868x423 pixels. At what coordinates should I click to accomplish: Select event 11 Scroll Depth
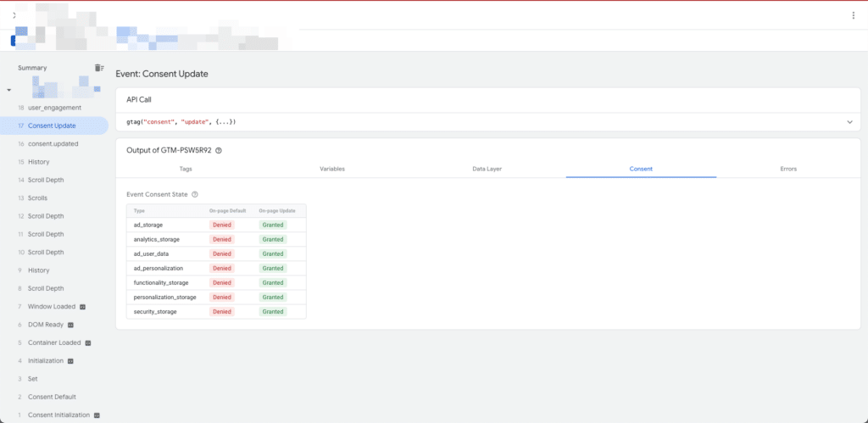54,234
